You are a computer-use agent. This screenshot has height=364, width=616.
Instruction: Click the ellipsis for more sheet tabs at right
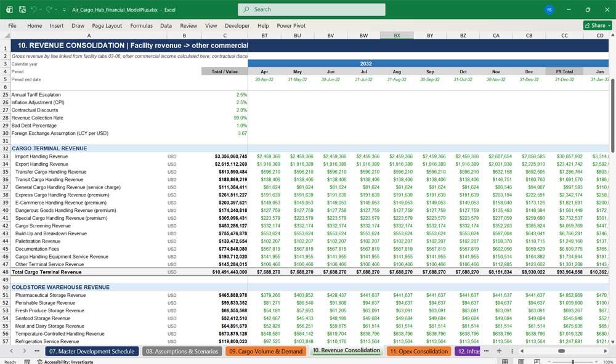click(487, 351)
